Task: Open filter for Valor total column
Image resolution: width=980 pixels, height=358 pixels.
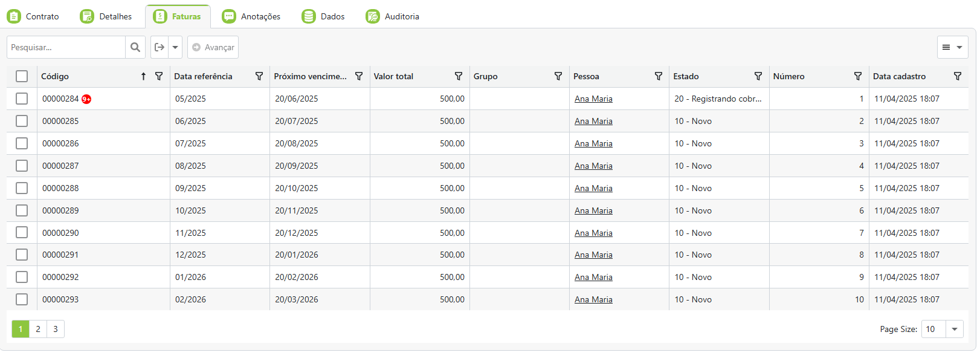Action: (459, 76)
